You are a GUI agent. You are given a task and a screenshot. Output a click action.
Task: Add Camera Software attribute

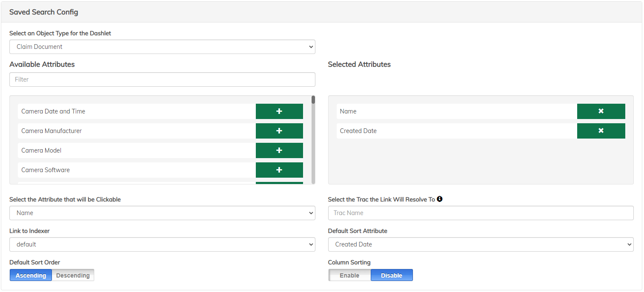(x=279, y=170)
